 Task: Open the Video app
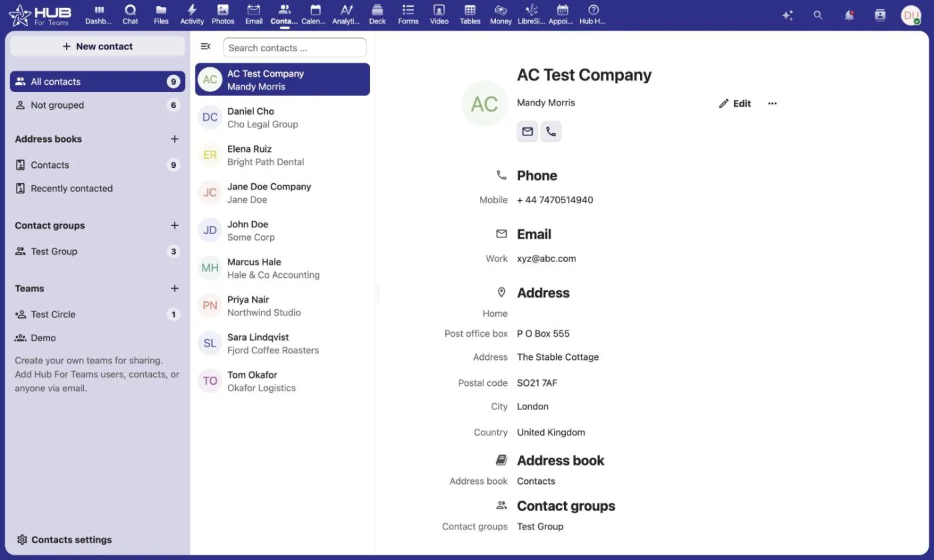point(439,14)
